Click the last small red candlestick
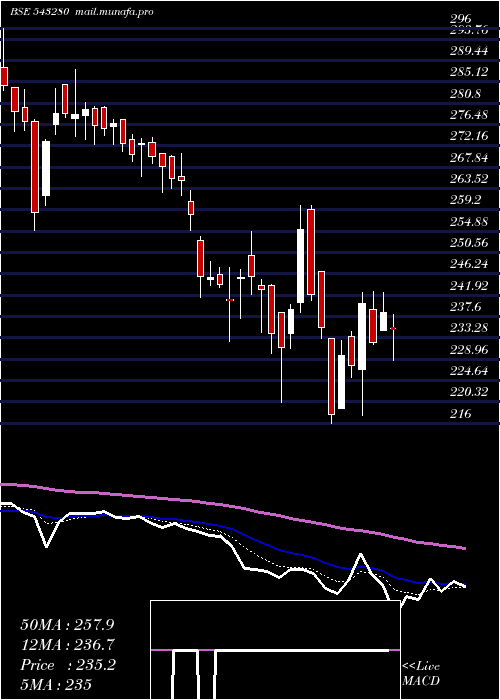 [x=393, y=329]
